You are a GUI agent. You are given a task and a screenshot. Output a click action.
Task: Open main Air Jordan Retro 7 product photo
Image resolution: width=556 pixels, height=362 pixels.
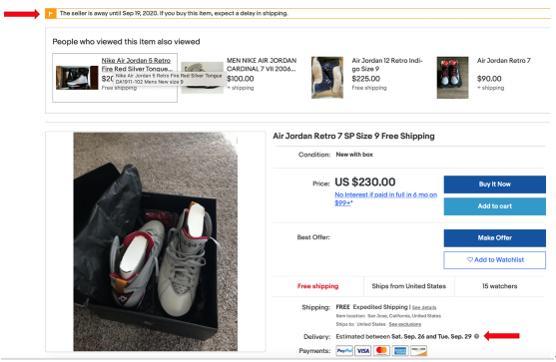coord(155,241)
